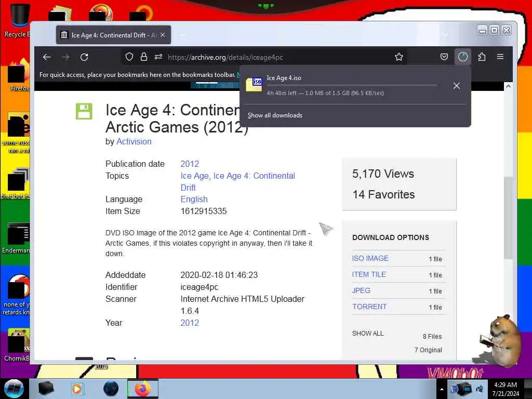Open site permissions icon in address bar
Viewport: 532px width, 399px height.
click(158, 57)
